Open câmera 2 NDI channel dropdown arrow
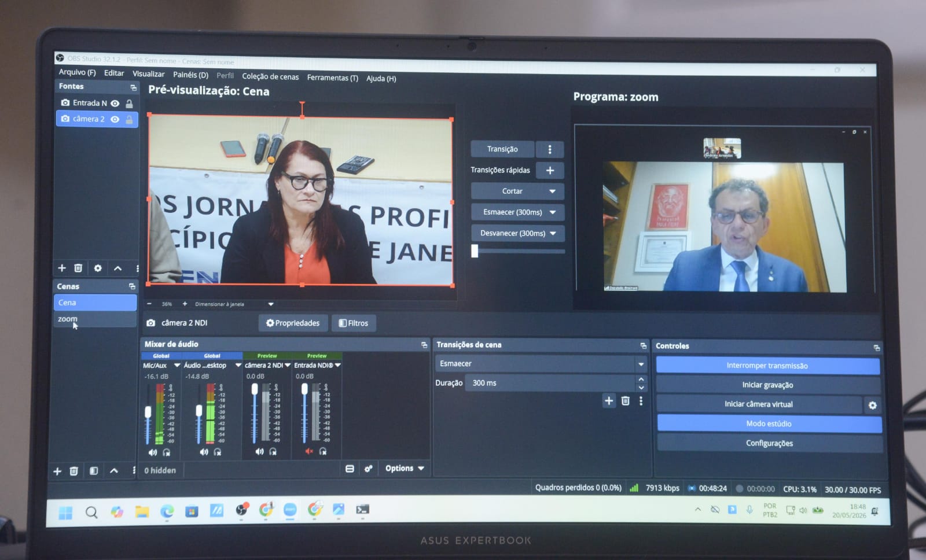 point(288,366)
